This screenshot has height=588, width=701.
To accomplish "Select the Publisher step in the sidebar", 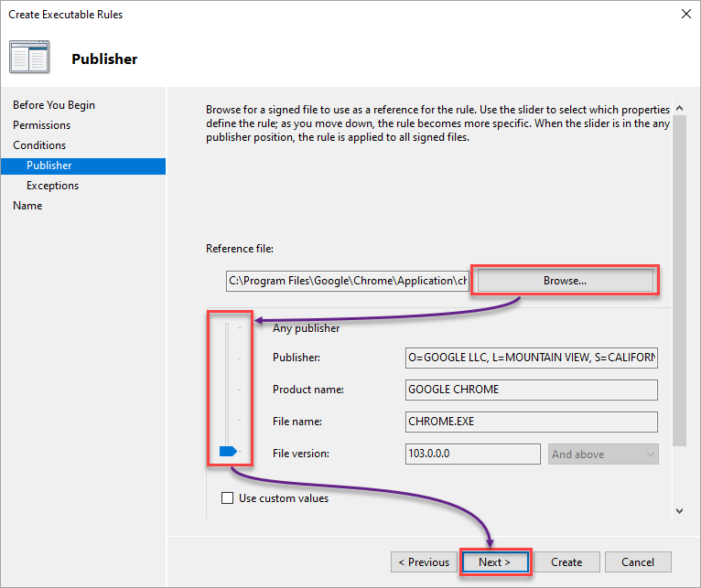I will pos(83,166).
